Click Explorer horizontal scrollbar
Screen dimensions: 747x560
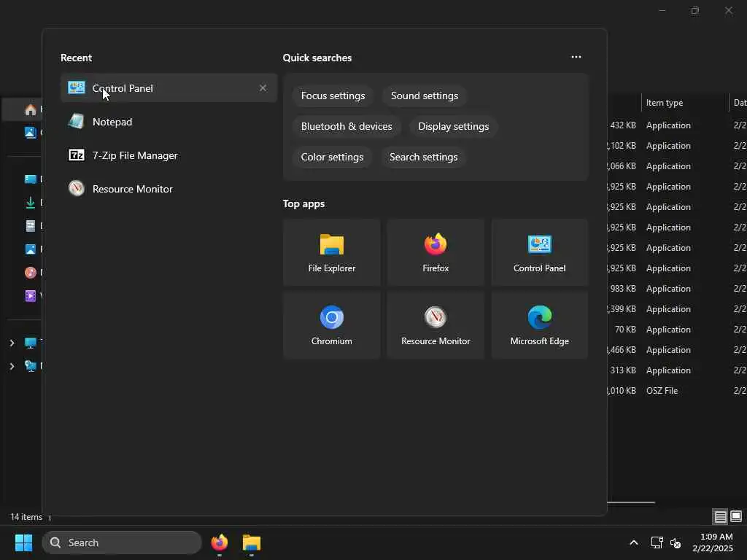pos(631,502)
